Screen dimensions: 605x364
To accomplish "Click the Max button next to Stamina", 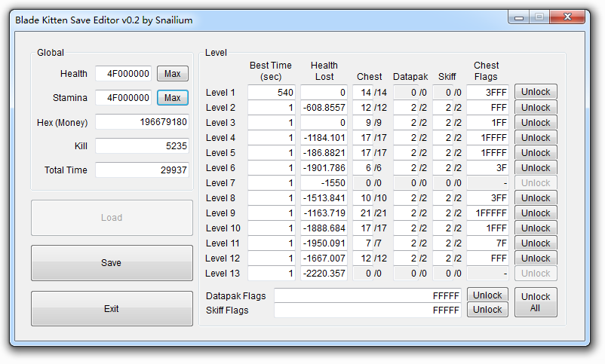I will coord(173,97).
